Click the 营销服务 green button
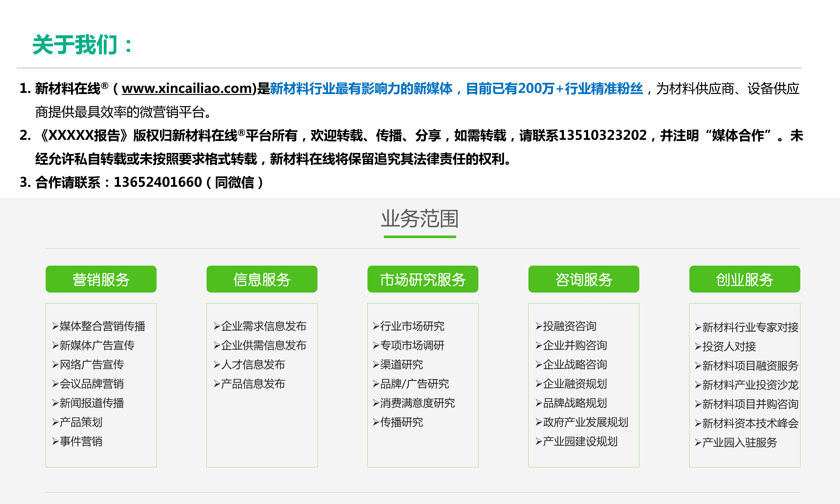The image size is (840, 504). [x=101, y=279]
